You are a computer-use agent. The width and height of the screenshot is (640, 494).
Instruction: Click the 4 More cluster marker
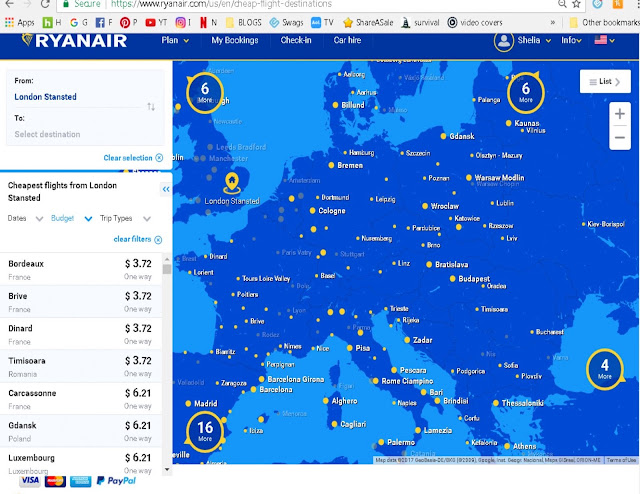pos(605,369)
